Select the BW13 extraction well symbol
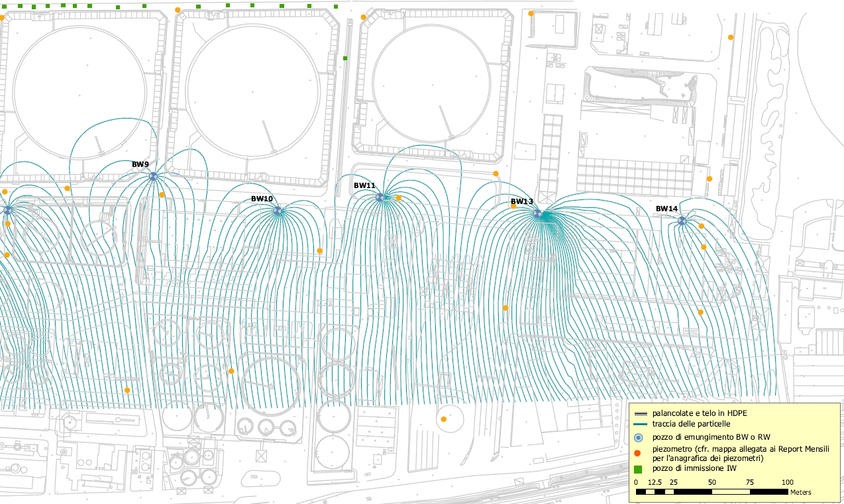844x504 pixels. 537,213
